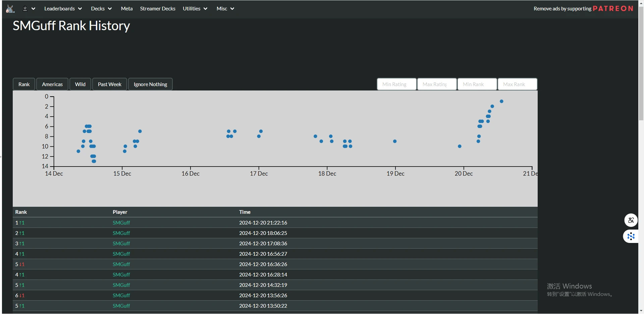
Task: Open the Streamer Decks page
Action: (x=158, y=9)
